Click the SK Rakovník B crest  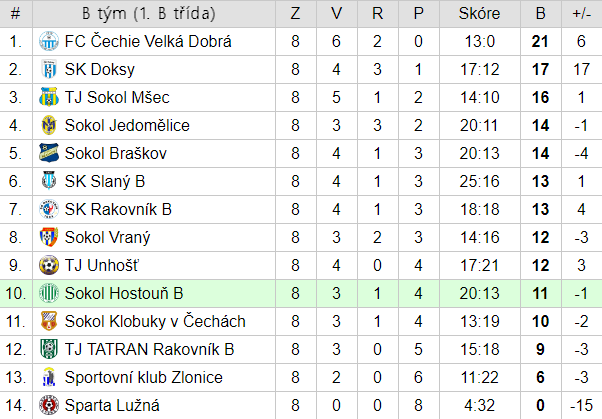(49, 209)
